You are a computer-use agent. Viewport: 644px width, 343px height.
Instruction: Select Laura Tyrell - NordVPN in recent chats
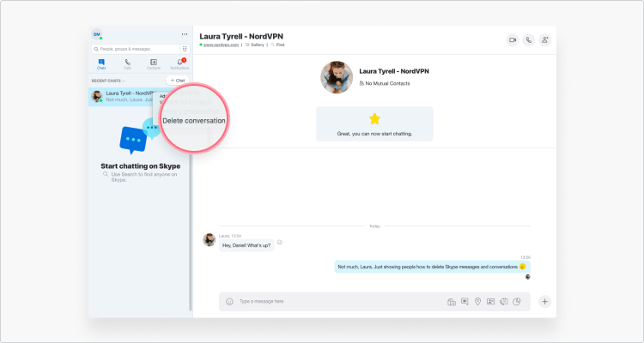click(x=121, y=96)
